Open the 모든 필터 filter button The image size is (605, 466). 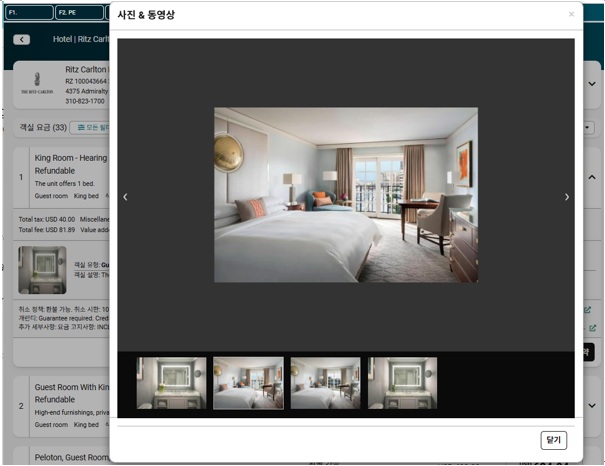(91, 127)
